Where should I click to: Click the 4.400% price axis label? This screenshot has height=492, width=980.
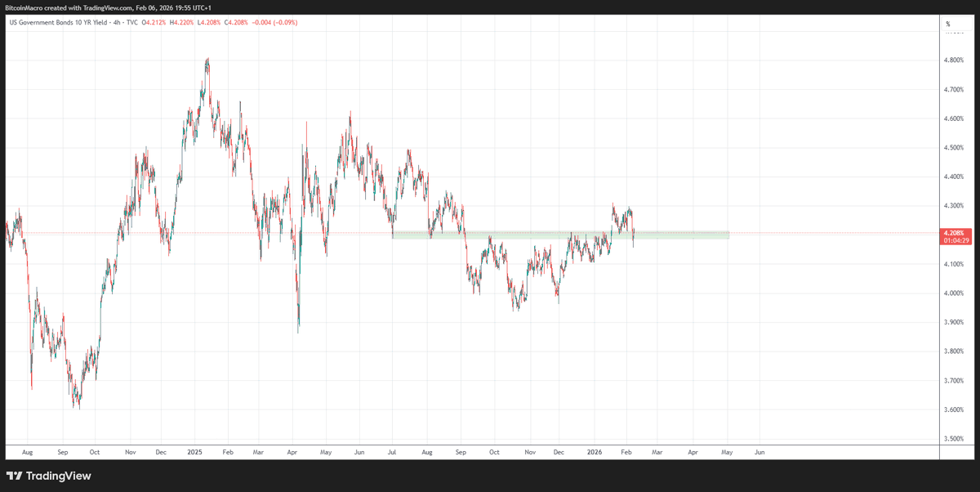point(955,177)
